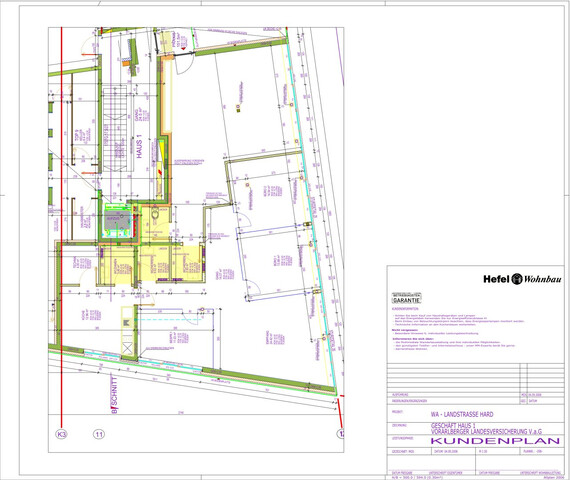Select the WA - LANDSTRASSE HARD project title

coord(462,414)
